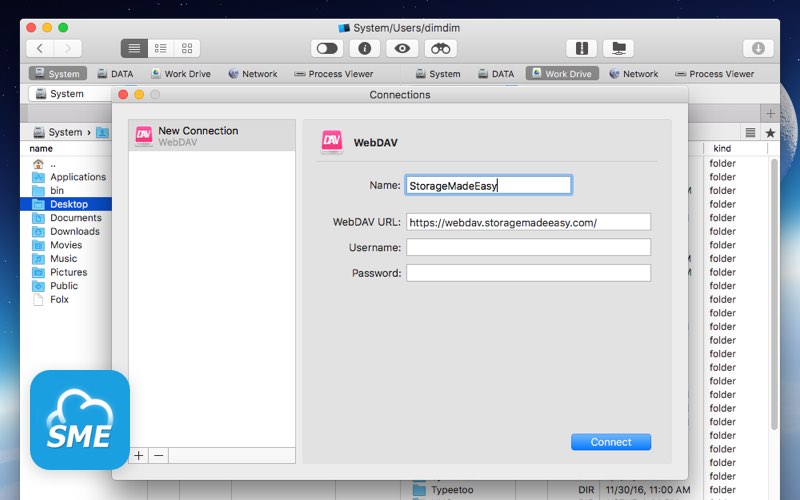The width and height of the screenshot is (800, 500).
Task: Remove connection with minus button
Action: click(159, 455)
